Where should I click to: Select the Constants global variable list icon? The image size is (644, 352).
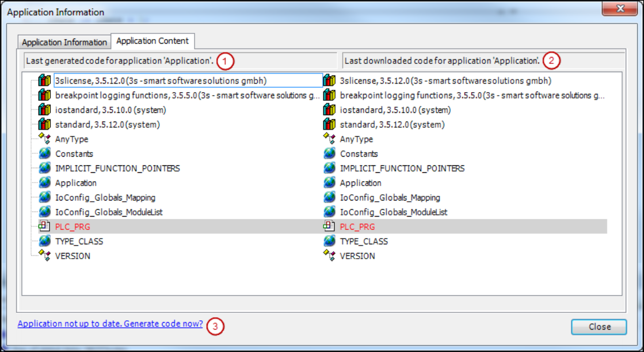coord(44,153)
